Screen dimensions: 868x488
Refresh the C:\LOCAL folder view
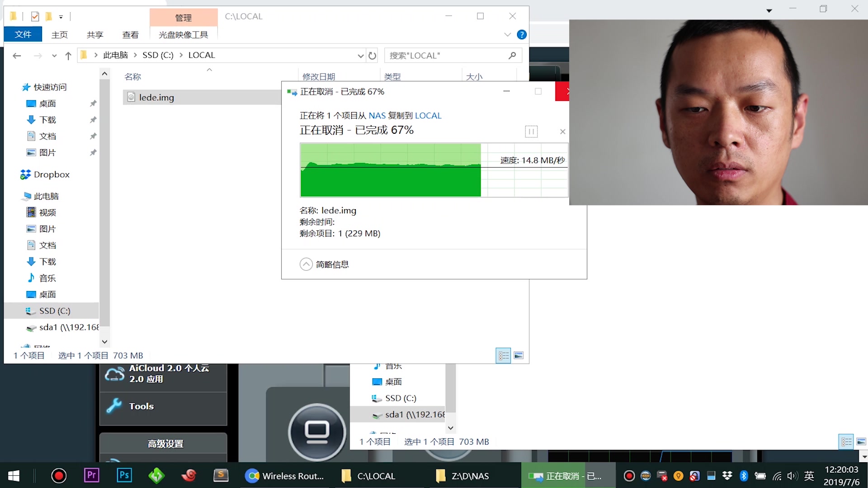tap(372, 55)
